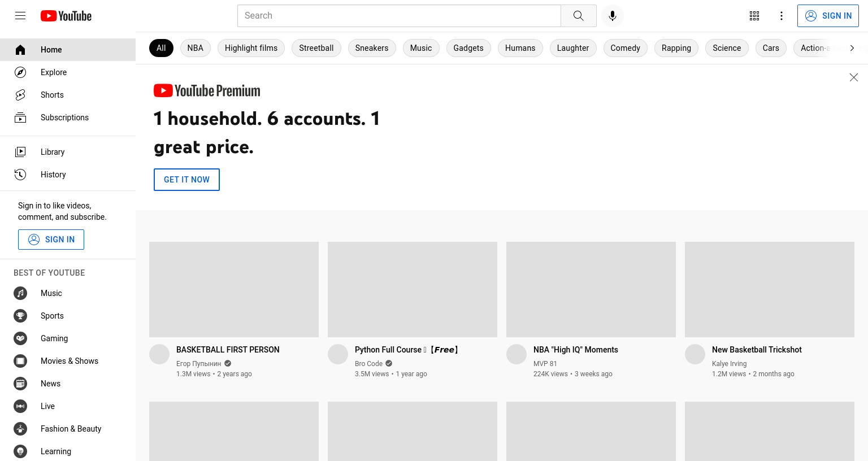Start voice search with microphone
This screenshot has width=868, height=461.
tap(613, 16)
